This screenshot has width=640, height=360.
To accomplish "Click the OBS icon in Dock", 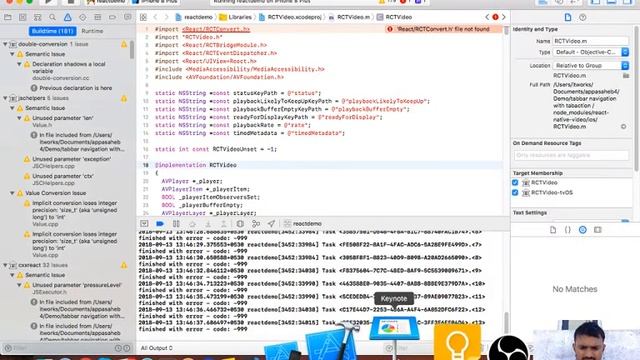I will (x=509, y=348).
